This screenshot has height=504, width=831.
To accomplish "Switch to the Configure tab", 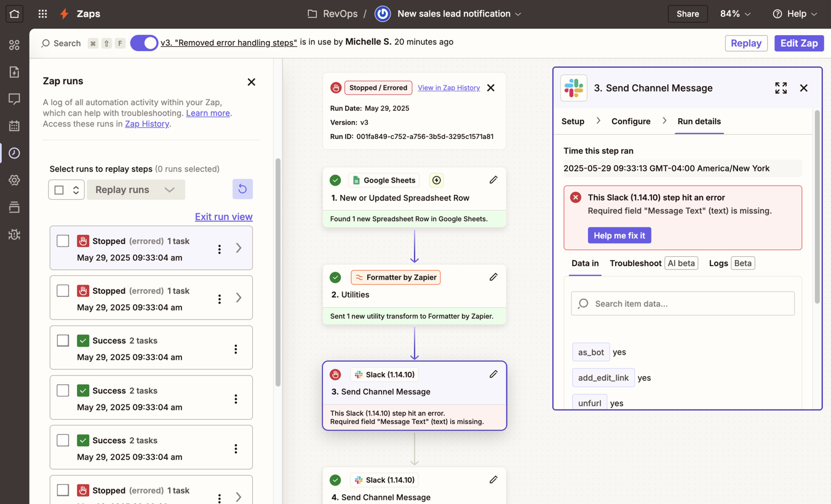I will pyautogui.click(x=630, y=121).
